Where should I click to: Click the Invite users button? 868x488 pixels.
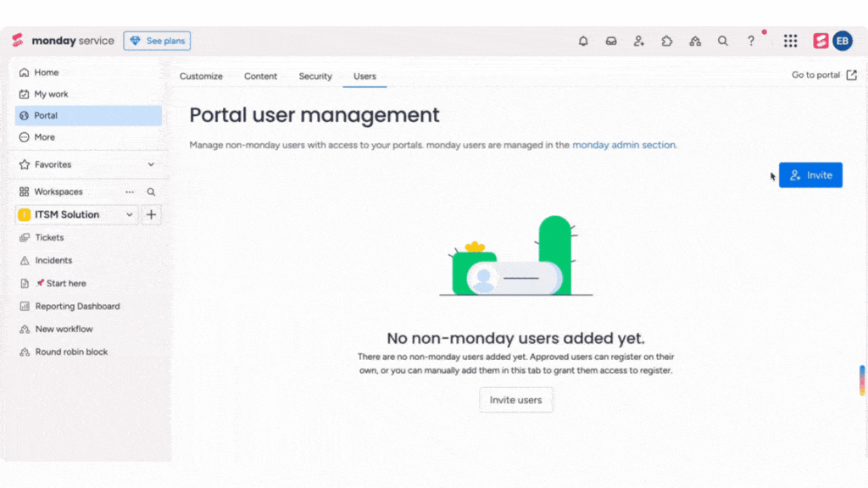516,400
